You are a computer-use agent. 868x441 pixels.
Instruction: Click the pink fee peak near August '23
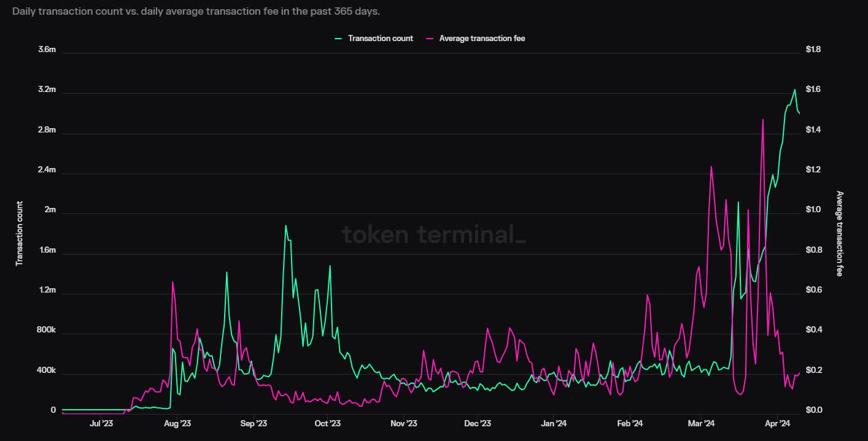pyautogui.click(x=172, y=282)
